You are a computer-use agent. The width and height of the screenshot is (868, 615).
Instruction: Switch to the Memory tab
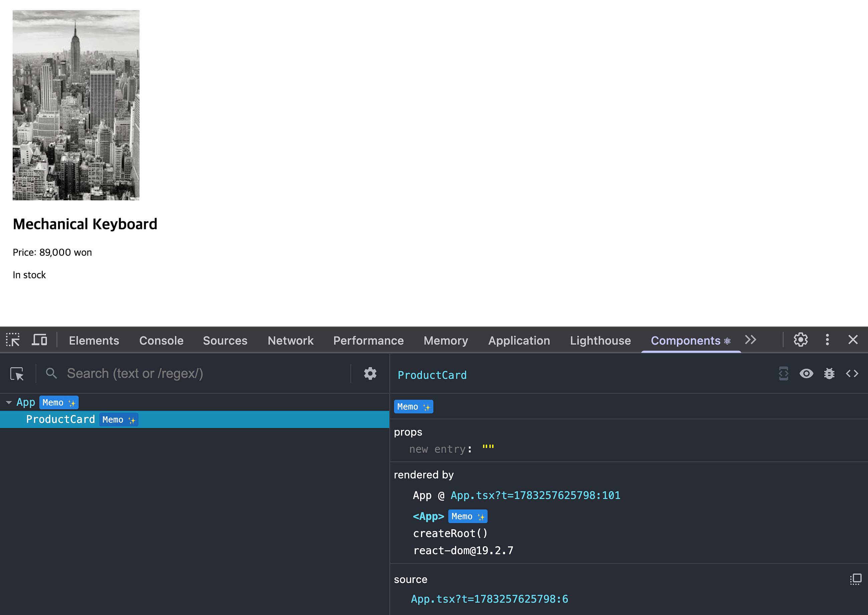coord(446,341)
